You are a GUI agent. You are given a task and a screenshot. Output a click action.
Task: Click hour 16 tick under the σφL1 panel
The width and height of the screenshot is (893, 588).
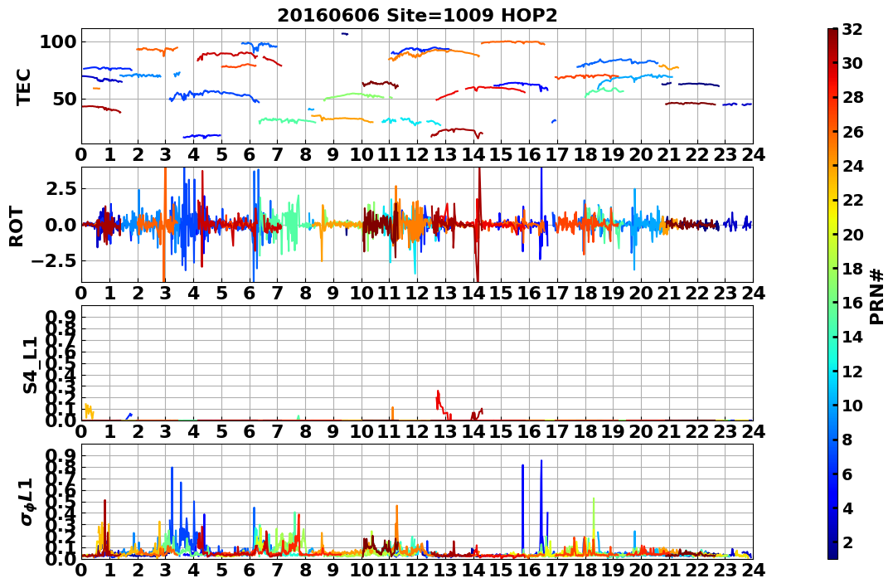(529, 570)
